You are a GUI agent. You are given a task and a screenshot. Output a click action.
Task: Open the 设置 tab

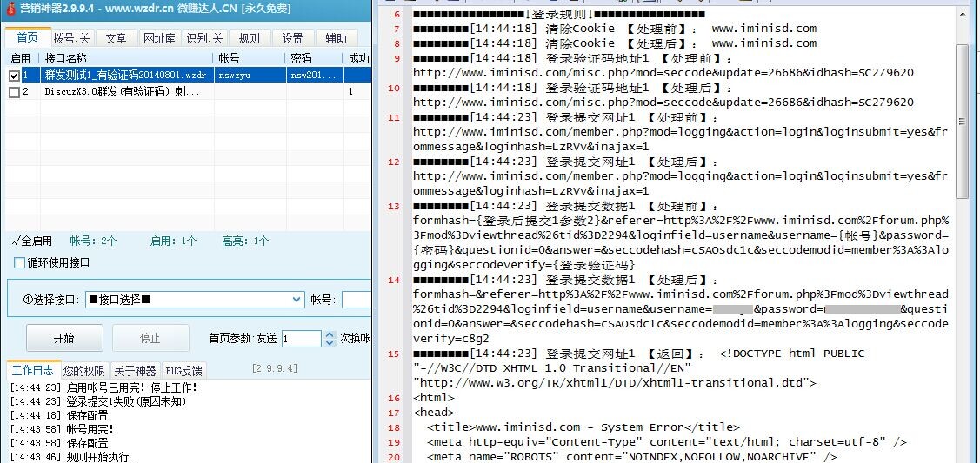coord(293,38)
